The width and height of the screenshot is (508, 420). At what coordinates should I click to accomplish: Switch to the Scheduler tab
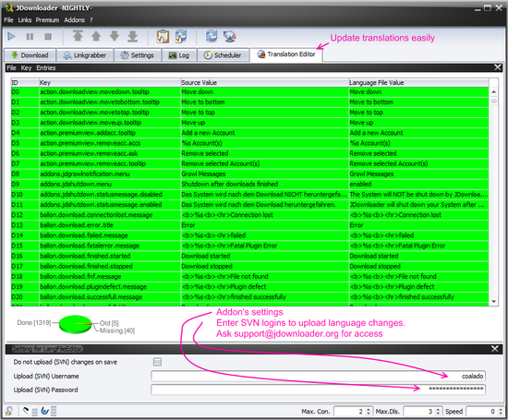coord(223,55)
